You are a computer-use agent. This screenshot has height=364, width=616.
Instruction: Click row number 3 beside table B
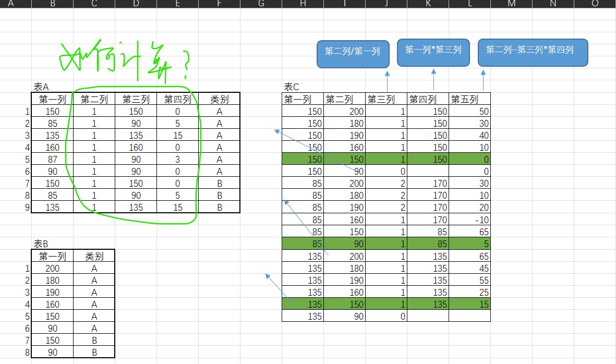[x=27, y=292]
